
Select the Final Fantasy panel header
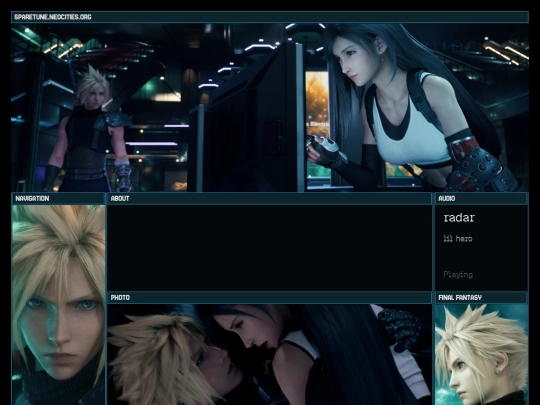(481, 297)
